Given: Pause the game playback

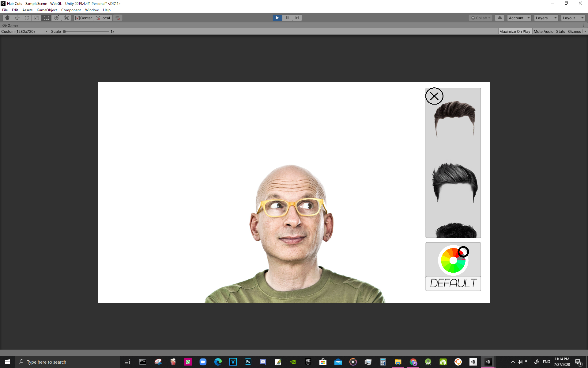Looking at the screenshot, I should [x=287, y=18].
